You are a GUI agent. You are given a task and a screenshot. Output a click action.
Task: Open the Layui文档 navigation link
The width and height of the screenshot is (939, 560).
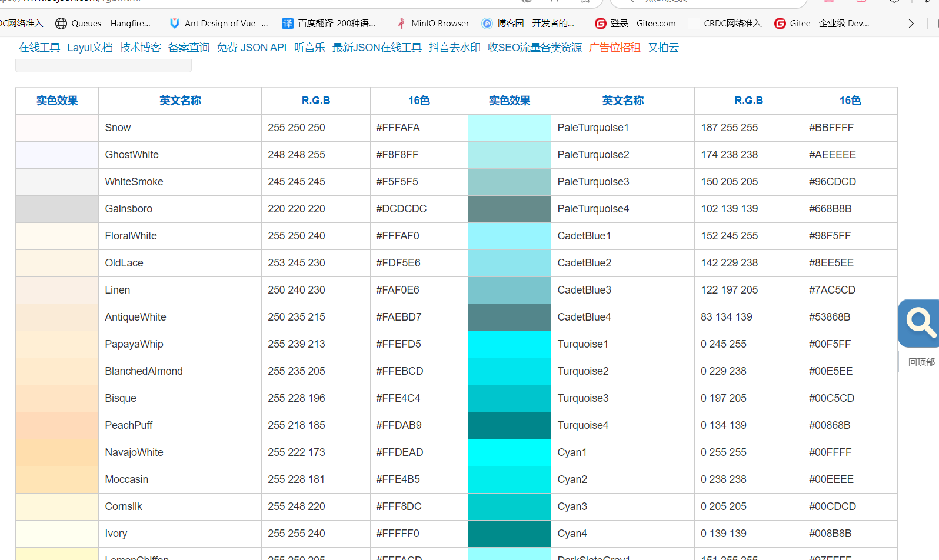coord(90,48)
